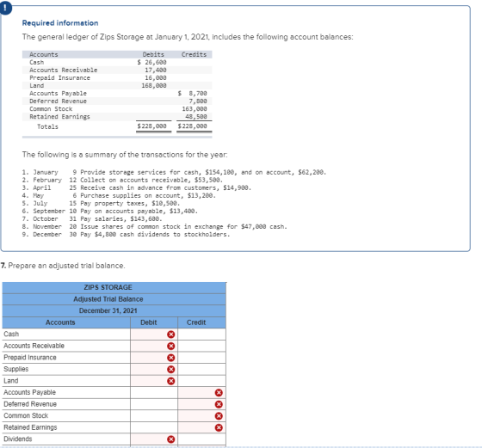Image resolution: width=482 pixels, height=448 pixels.
Task: Select the Deferred Revenue credit cell
Action: 201,404
